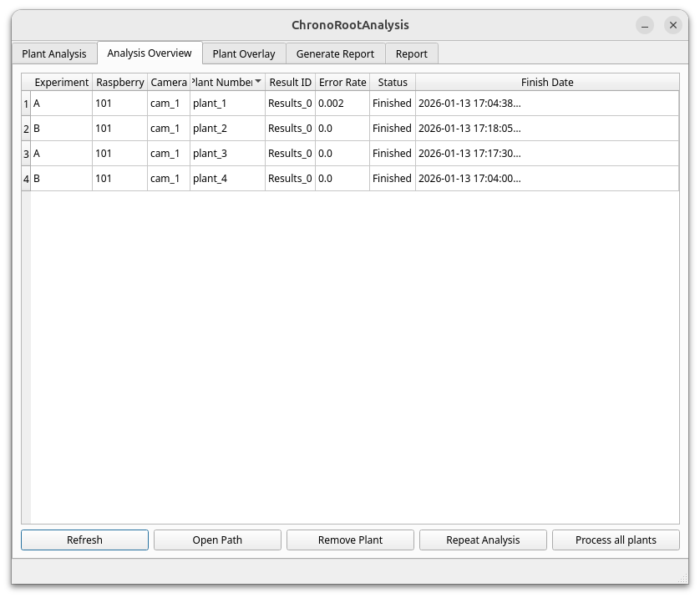Image resolution: width=700 pixels, height=598 pixels.
Task: Click Process all plants button
Action: point(616,540)
